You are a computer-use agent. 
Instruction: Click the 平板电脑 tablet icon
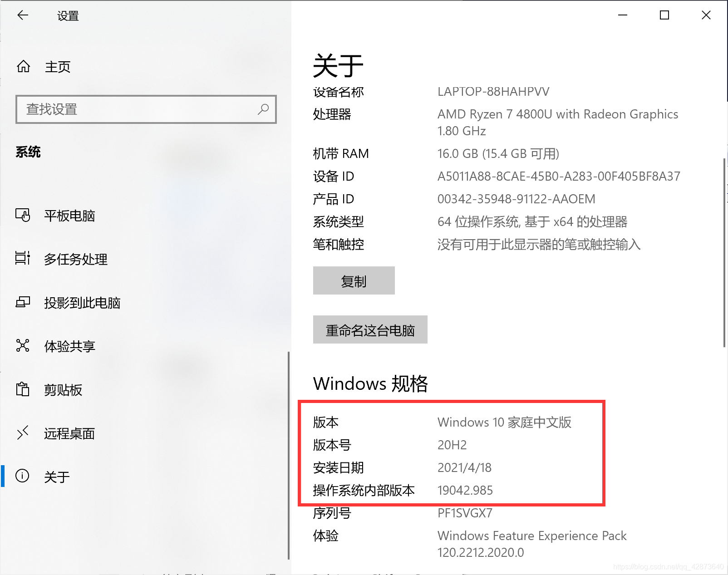[23, 215]
